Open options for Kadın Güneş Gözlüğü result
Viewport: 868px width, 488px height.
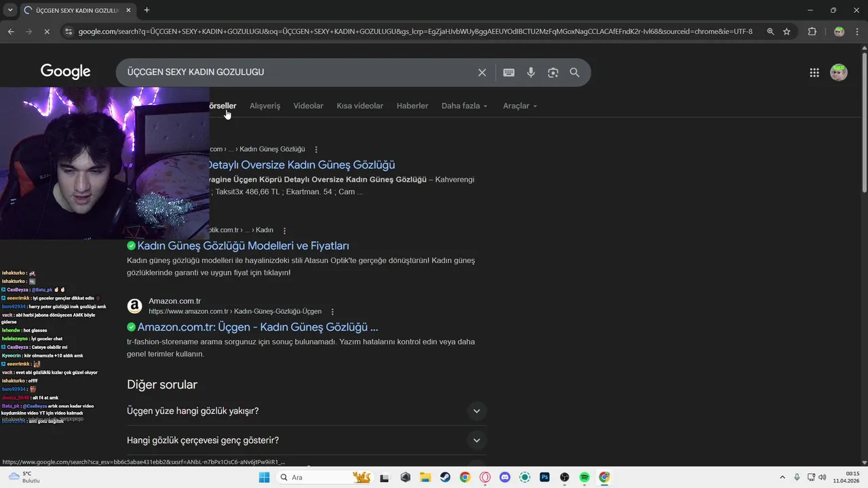pos(316,149)
